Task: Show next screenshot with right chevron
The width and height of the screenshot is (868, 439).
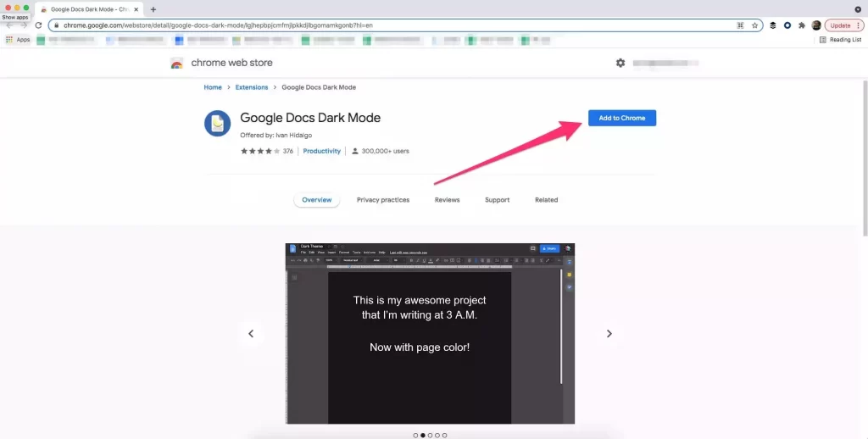Action: (609, 333)
